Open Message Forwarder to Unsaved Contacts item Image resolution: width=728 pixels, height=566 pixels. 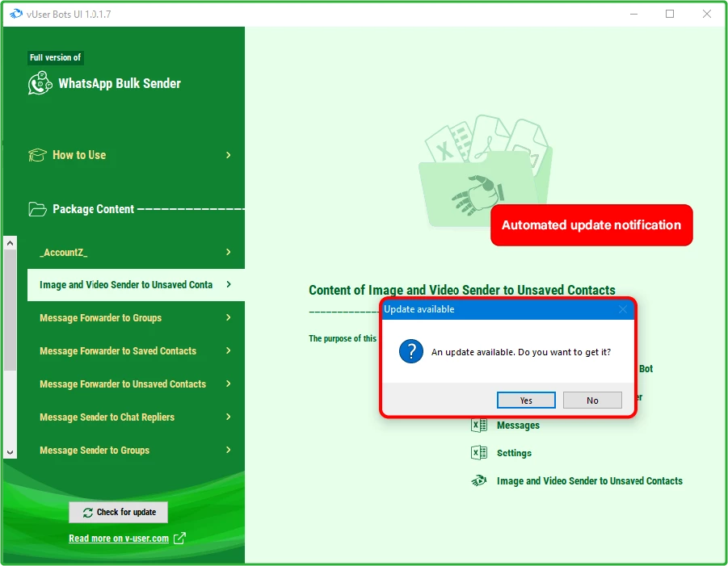136,384
